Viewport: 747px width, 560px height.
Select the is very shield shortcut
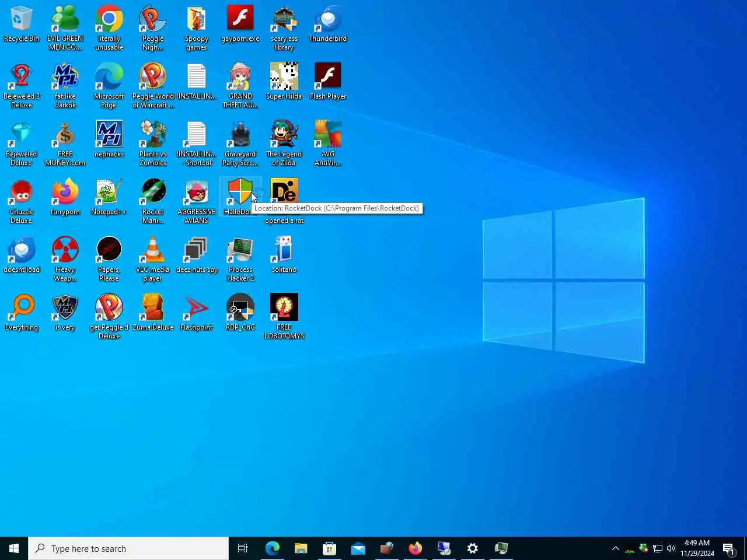click(65, 313)
